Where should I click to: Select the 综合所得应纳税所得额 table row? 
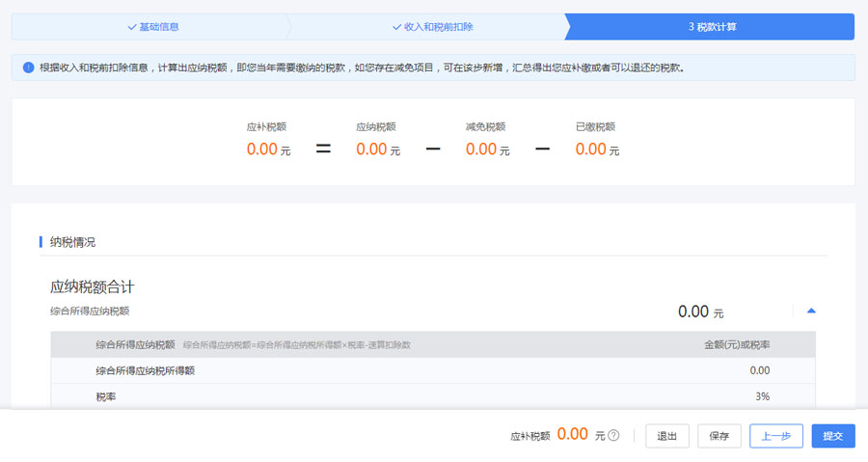[x=145, y=370]
